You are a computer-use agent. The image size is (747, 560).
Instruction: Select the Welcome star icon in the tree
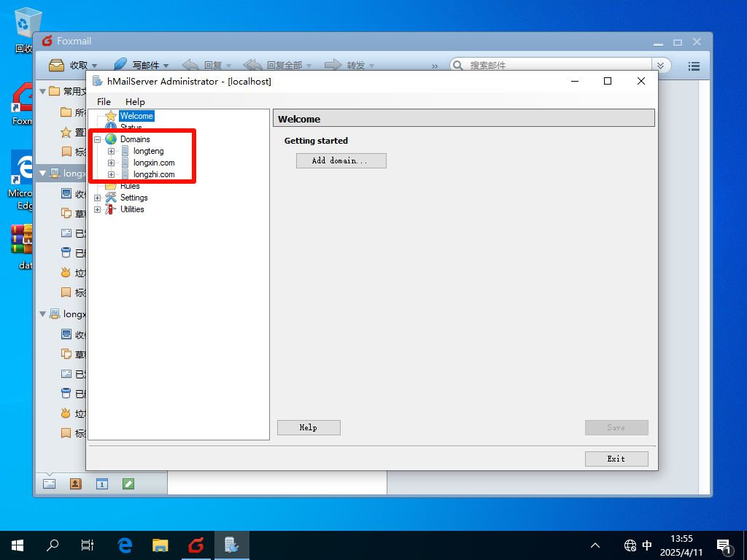click(x=111, y=116)
